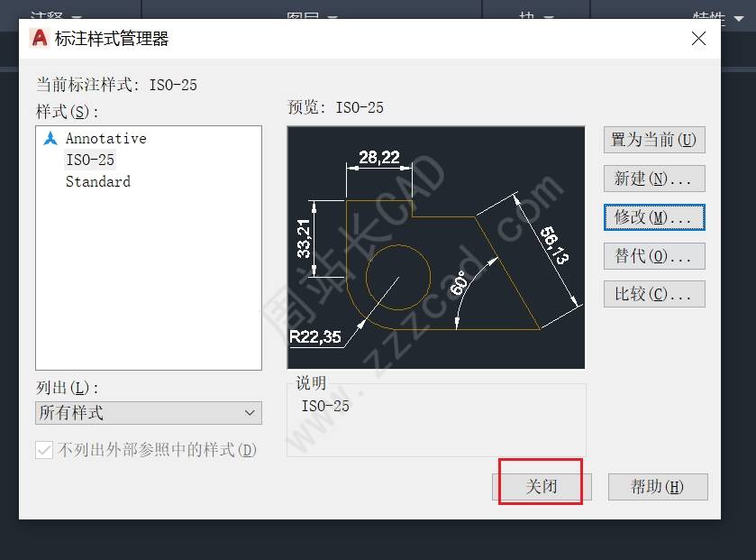Open the 修改(M)... dialog button
756x560 pixels.
coord(654,217)
